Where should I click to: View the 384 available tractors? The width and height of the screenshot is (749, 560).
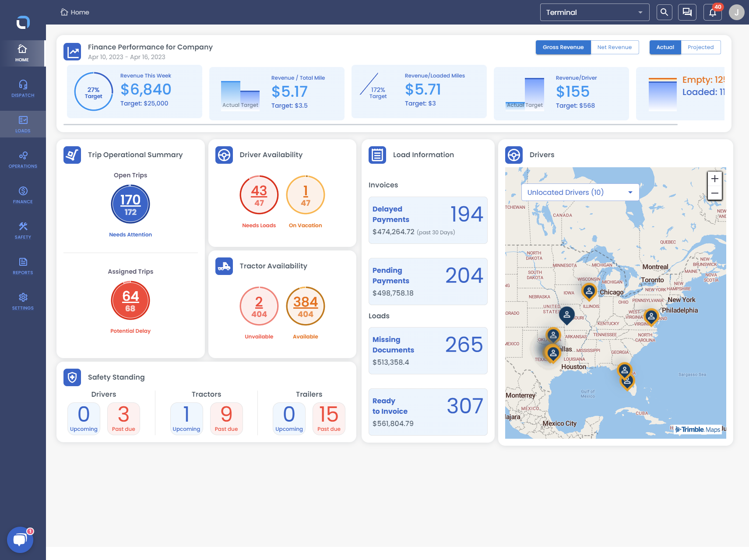tap(306, 306)
